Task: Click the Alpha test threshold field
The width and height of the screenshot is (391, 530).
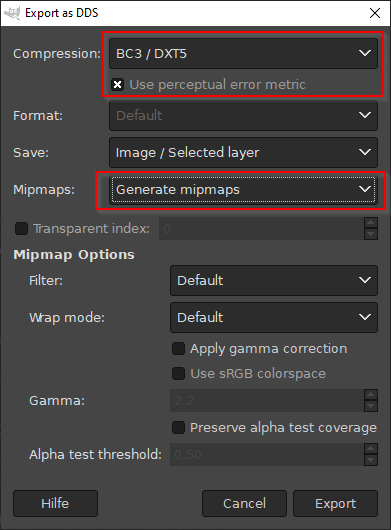Action: 267,454
